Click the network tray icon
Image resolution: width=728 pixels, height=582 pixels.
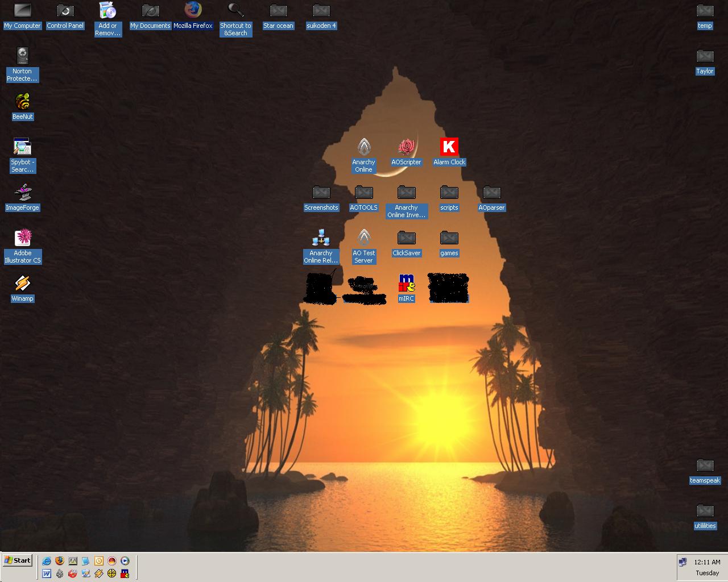(x=682, y=562)
